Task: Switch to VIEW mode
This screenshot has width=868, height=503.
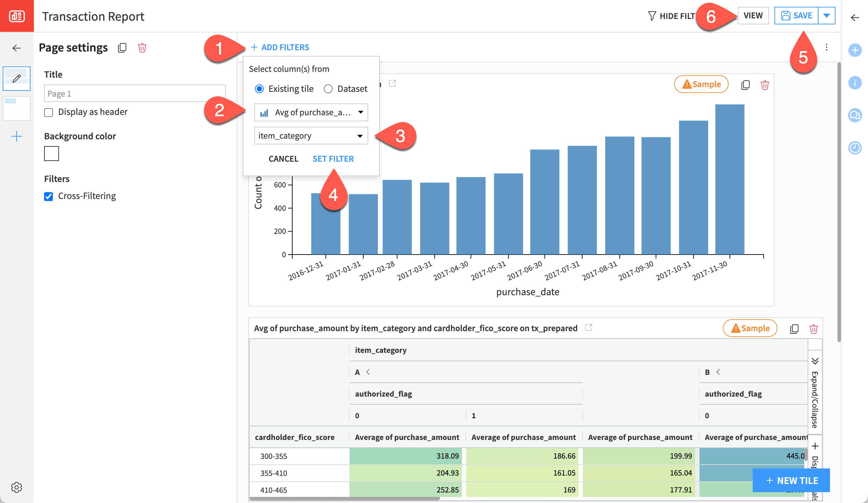Action: pos(753,16)
